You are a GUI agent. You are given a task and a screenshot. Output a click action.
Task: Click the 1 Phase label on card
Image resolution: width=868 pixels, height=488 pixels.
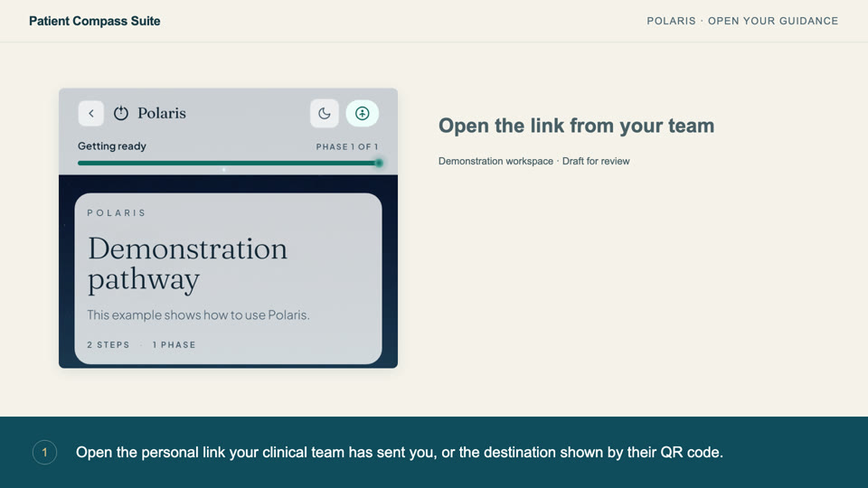coord(174,344)
